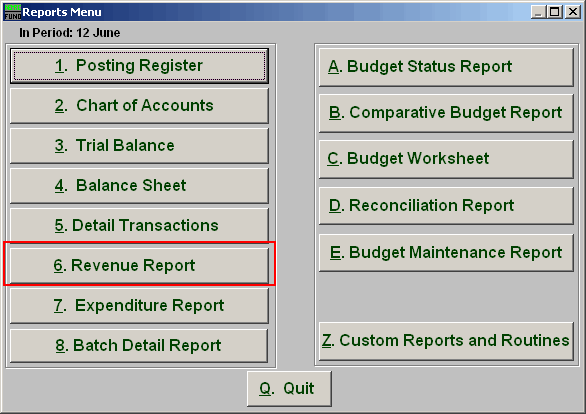The image size is (586, 414).
Task: Open the Budget Status Report
Action: point(446,67)
